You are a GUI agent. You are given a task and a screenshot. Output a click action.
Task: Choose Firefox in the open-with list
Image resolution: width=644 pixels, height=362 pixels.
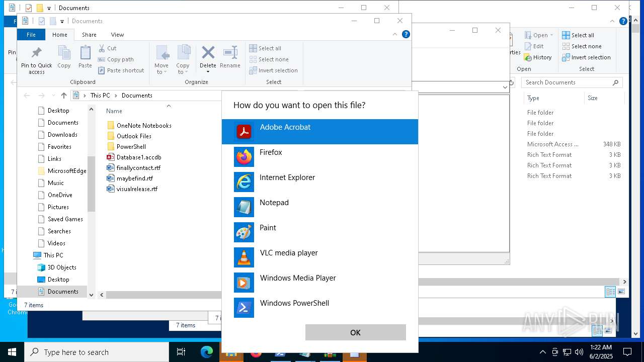tap(320, 157)
